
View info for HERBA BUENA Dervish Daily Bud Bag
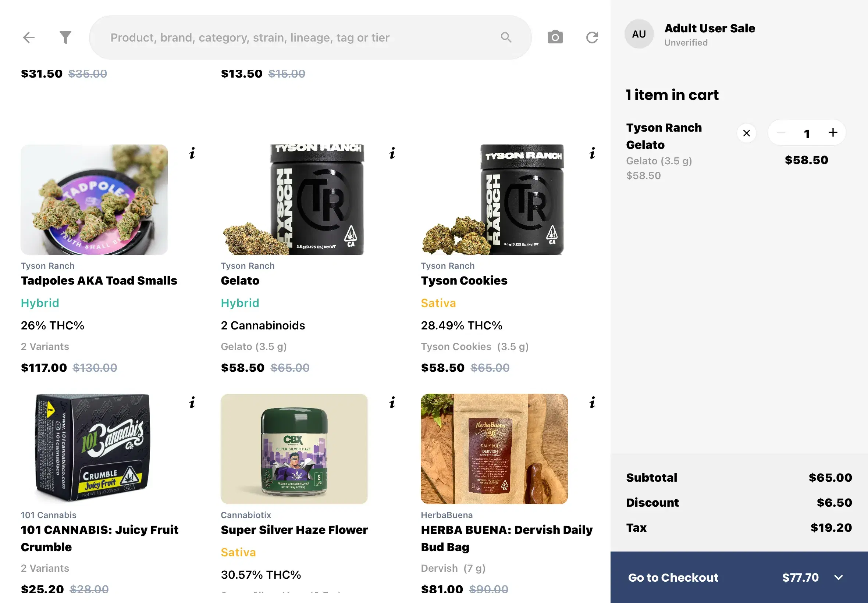pos(592,403)
